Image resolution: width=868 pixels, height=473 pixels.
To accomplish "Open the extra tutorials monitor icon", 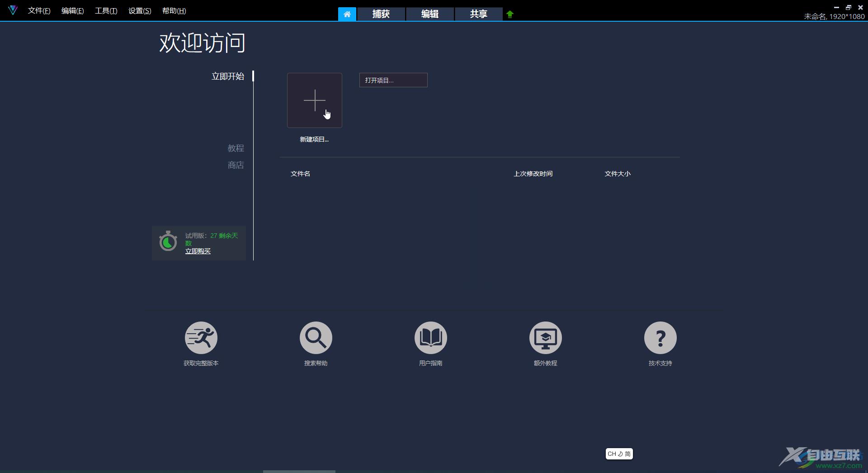I will (x=546, y=338).
